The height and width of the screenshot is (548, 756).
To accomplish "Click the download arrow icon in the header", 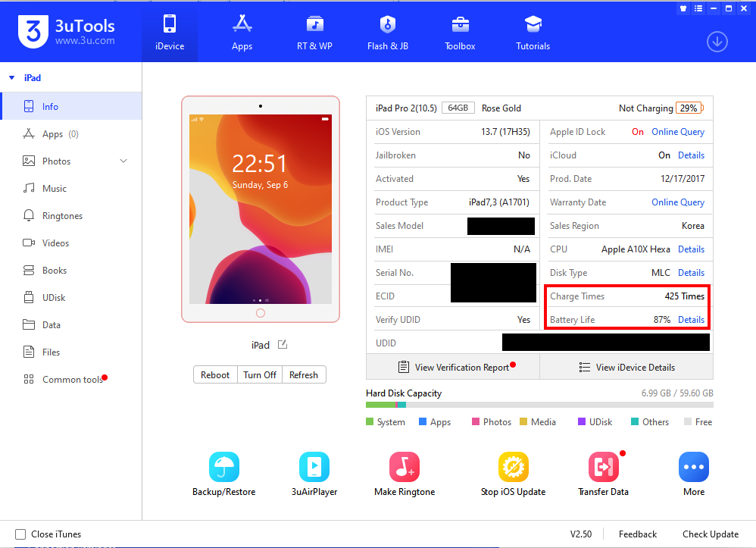I will pos(717,42).
